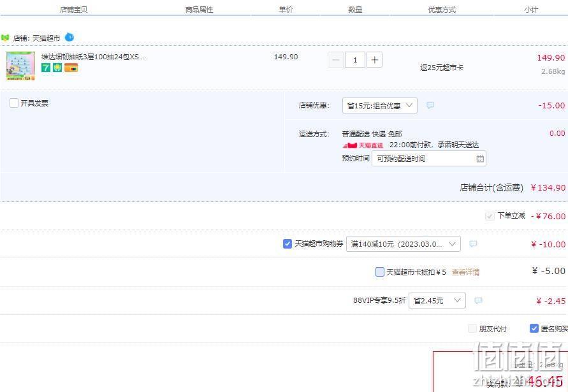Image resolution: width=568 pixels, height=392 pixels.
Task: Tick the 开具发票 invoice checkbox
Action: point(14,103)
